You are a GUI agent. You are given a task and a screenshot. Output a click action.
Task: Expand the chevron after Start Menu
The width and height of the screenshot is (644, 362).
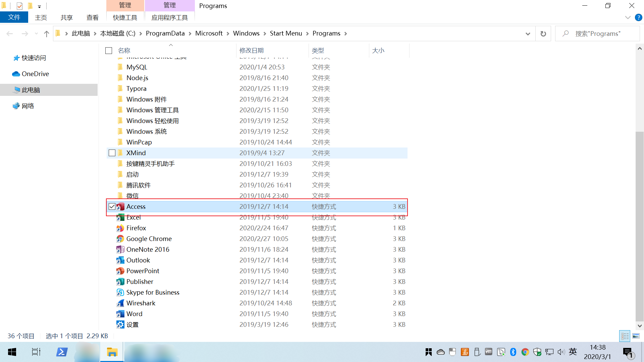tap(307, 34)
